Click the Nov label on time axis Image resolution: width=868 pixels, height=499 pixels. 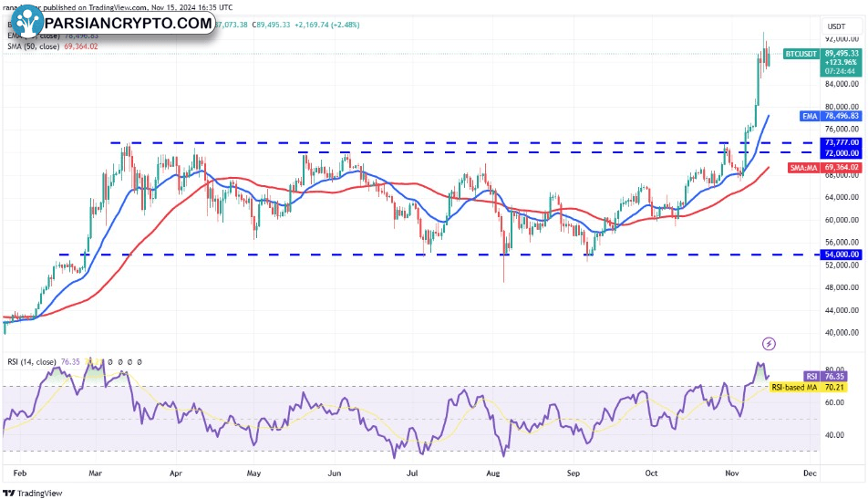[732, 473]
